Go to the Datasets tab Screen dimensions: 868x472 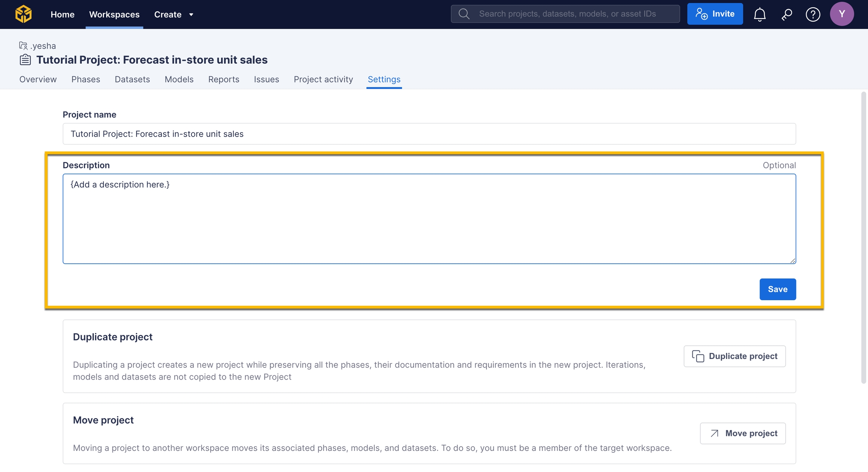click(x=132, y=79)
